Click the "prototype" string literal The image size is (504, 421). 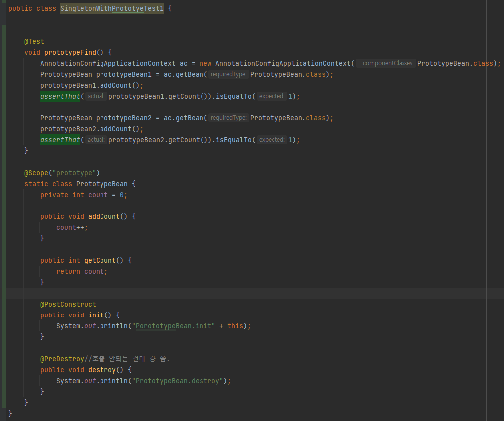point(74,173)
